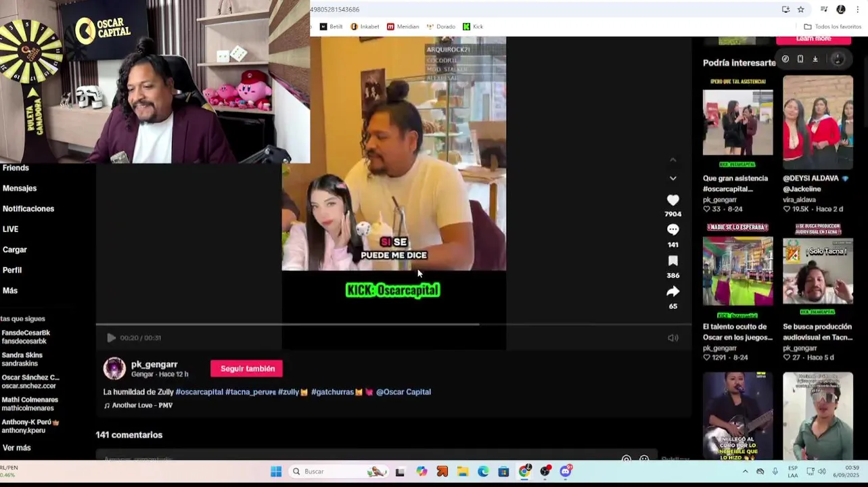Open Friends in the sidebar

tap(16, 168)
